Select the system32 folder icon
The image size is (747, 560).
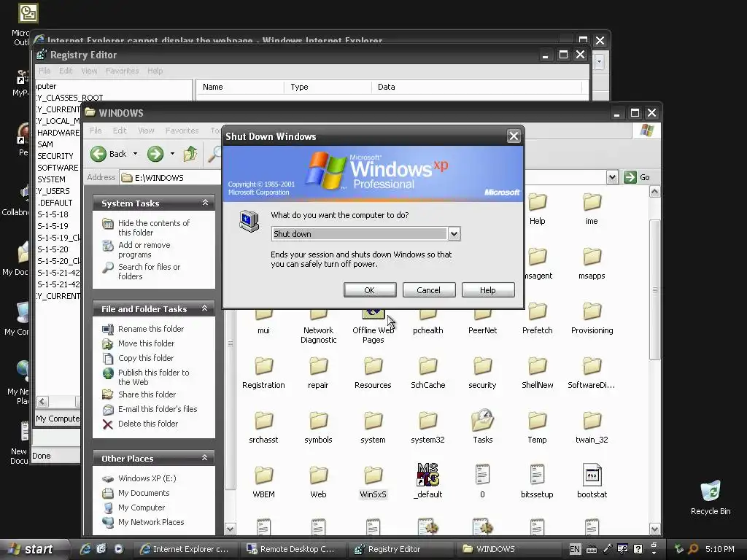[427, 421]
